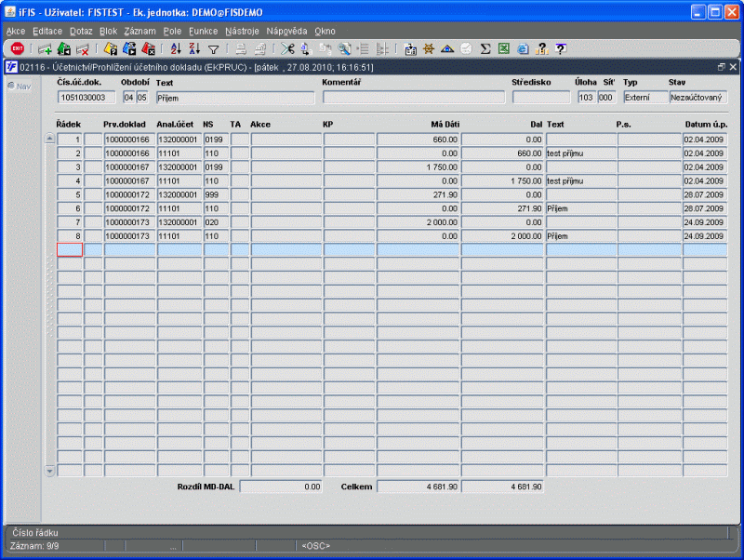The width and height of the screenshot is (744, 560).
Task: Click the insert new record icon
Action: click(x=45, y=49)
